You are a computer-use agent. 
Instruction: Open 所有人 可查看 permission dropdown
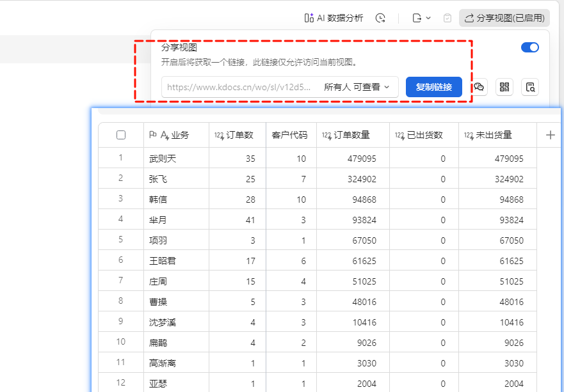point(357,87)
